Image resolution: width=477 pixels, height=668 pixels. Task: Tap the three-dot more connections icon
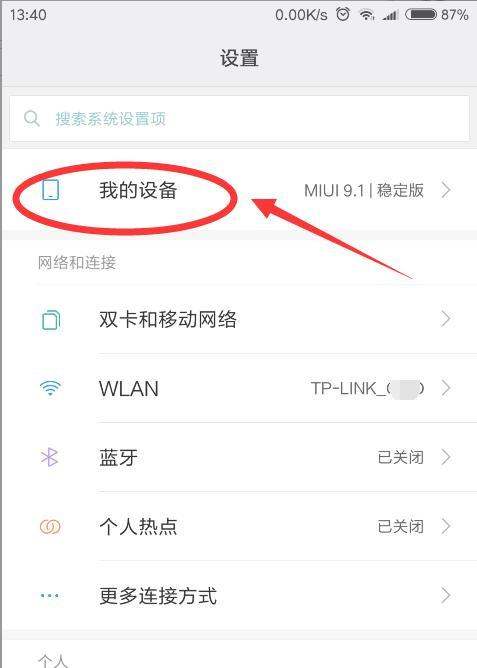click(x=50, y=596)
